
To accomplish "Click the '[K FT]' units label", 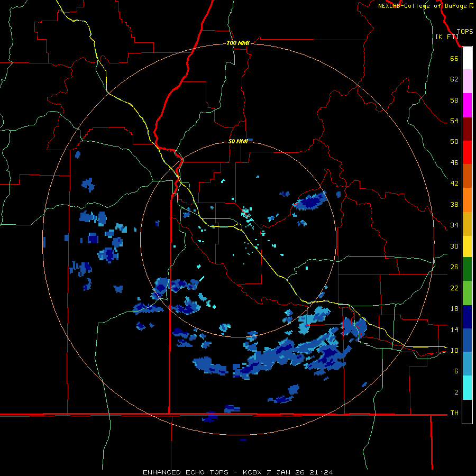I will 447,36.
